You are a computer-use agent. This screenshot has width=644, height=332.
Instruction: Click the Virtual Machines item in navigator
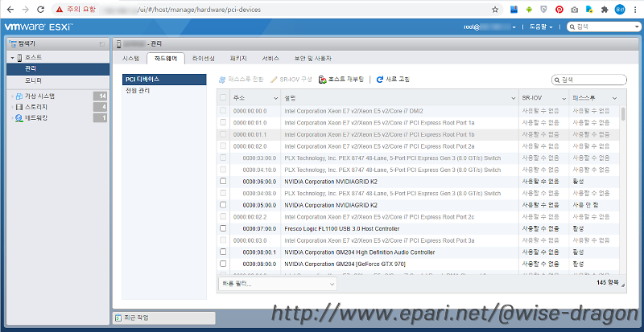(x=58, y=96)
